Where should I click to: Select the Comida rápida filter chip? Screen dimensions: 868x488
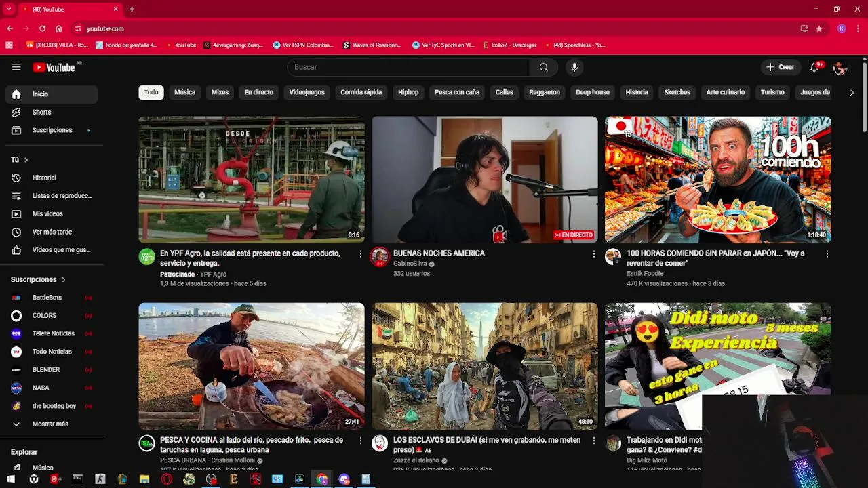361,92
